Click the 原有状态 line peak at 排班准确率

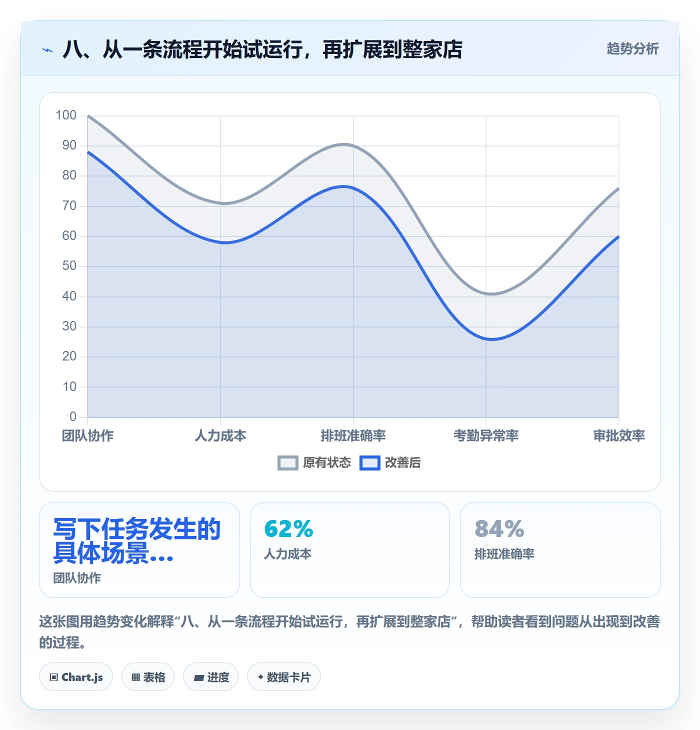point(353,145)
